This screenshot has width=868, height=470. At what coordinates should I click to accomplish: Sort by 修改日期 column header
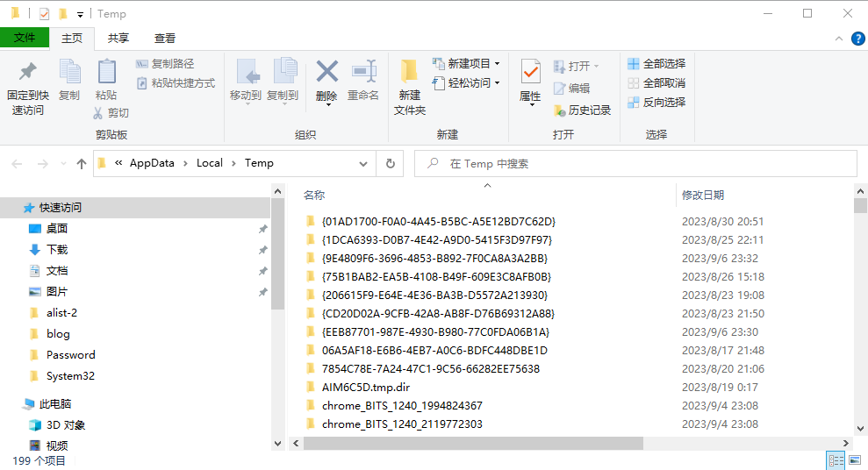pos(703,196)
